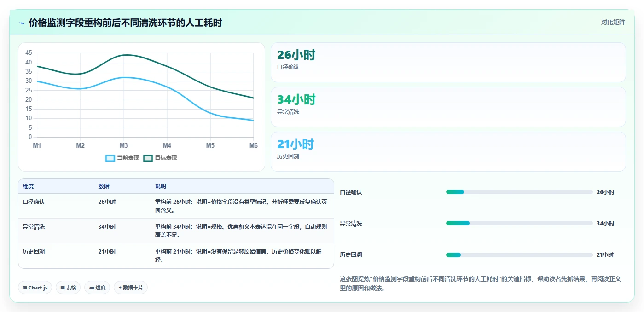Click description starting 重构前 34小时
The height and width of the screenshot is (312, 644).
click(241, 231)
